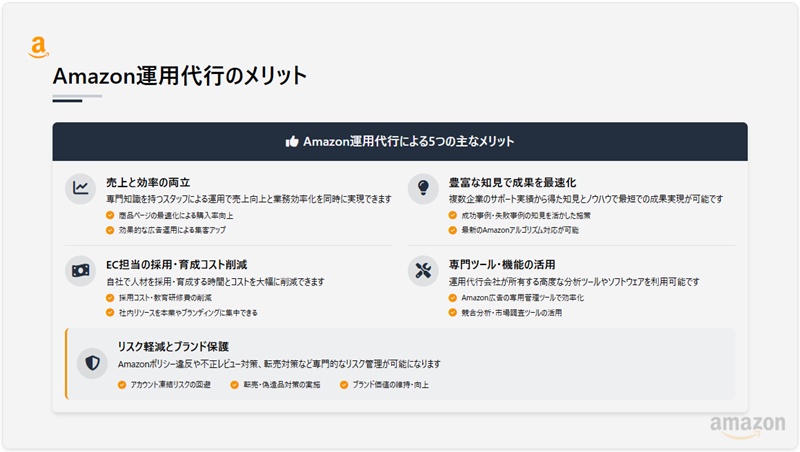Click the bullet text 転売・偽造品対策の実施
This screenshot has height=452, width=800.
pos(282,385)
